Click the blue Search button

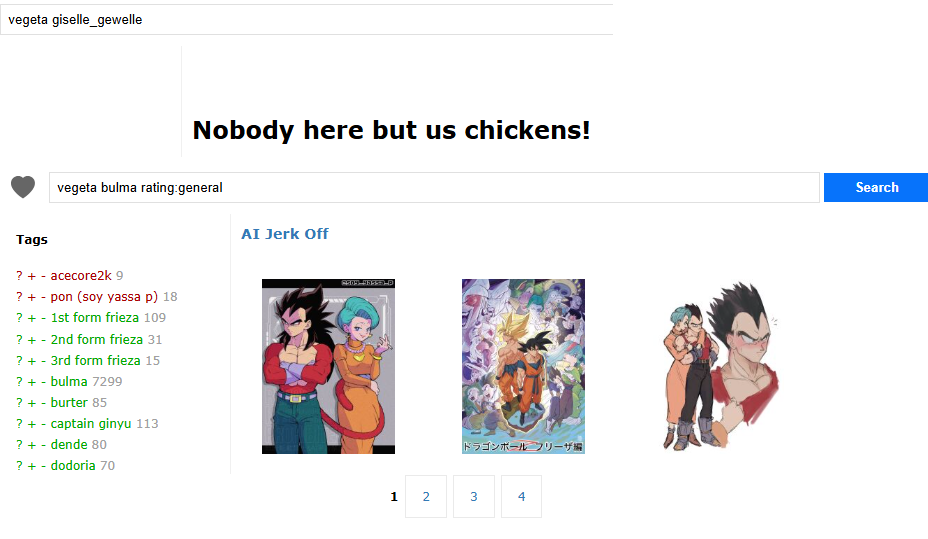click(876, 188)
